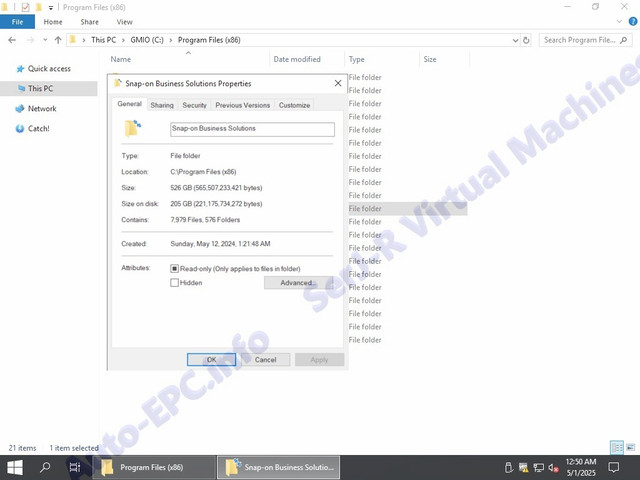The image size is (640, 480).
Task: Click Quick Access Toolbar new folder icon
Action: pyautogui.click(x=39, y=7)
